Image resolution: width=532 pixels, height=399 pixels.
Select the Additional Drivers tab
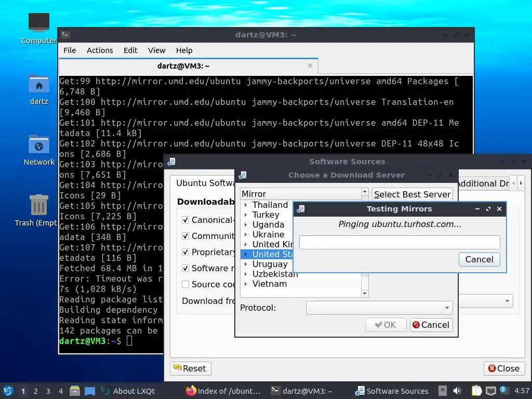484,183
